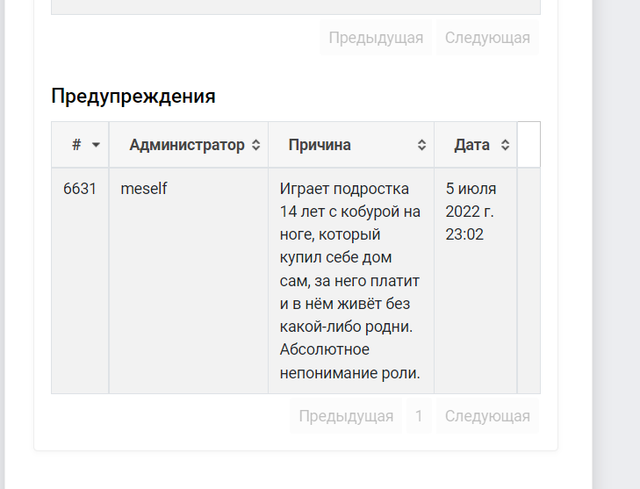The height and width of the screenshot is (489, 640).
Task: Sort by Причина column
Action: tap(351, 144)
